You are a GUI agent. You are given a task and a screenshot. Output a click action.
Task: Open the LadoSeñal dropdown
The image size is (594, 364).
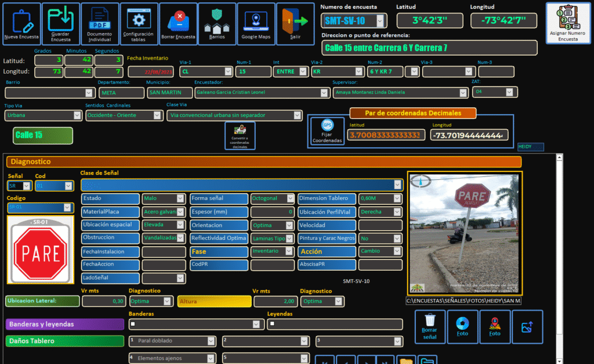[x=180, y=278]
